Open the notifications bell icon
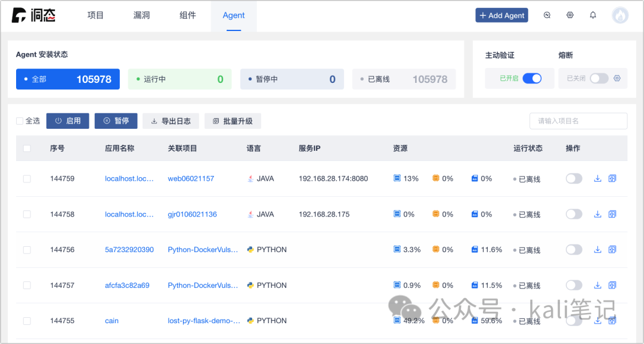The height and width of the screenshot is (344, 644). point(593,15)
